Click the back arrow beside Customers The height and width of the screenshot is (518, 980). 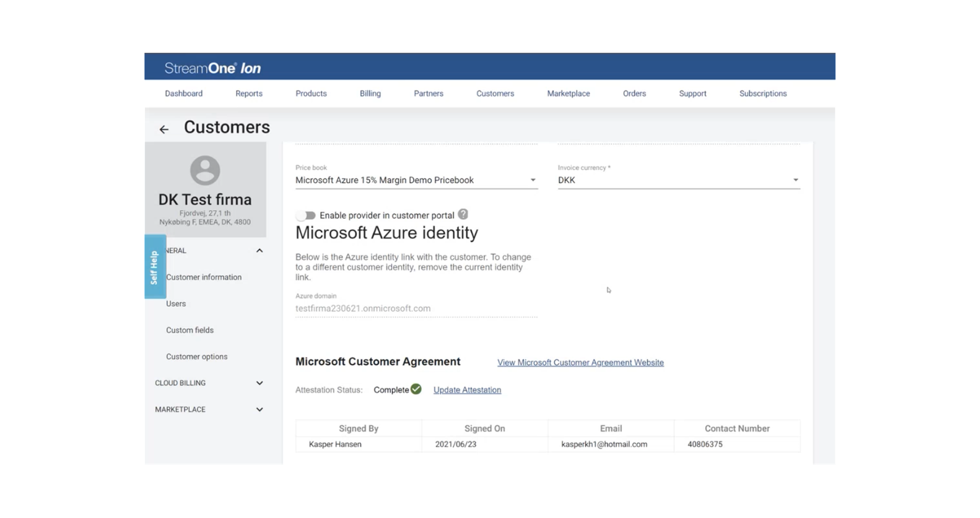point(164,129)
